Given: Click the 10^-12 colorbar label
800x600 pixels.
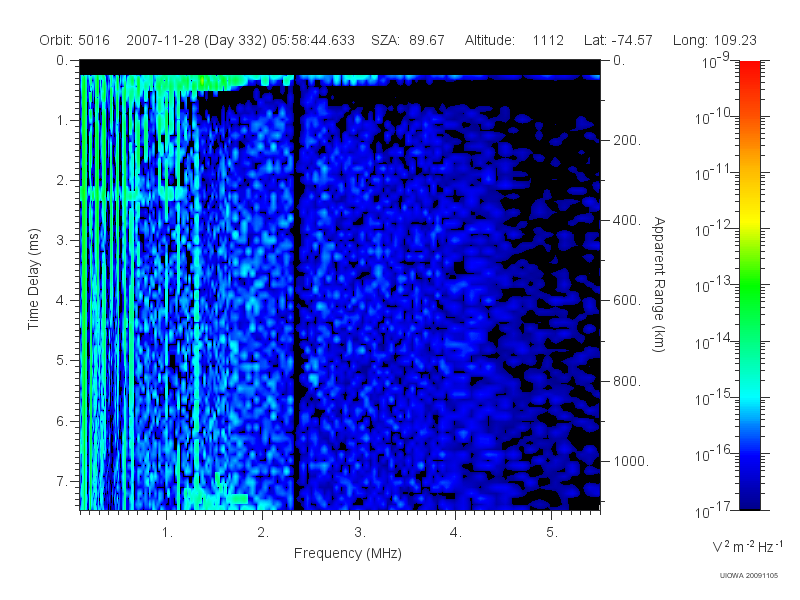Looking at the screenshot, I should point(713,229).
